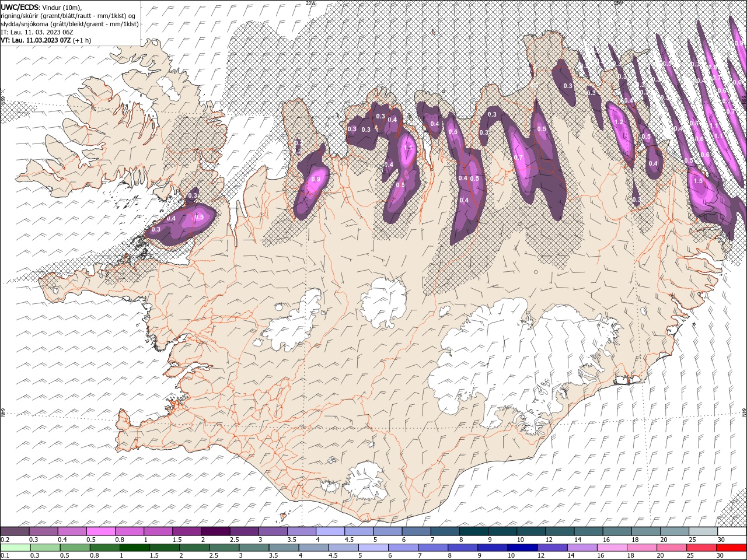Click the 20W longitude label
Viewport: 747px width, 560px height.
click(310, 3)
